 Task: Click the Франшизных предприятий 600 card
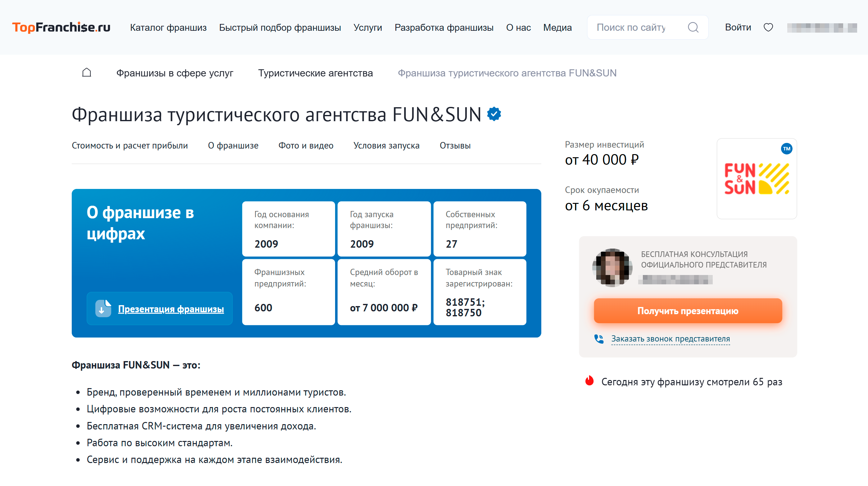(289, 292)
